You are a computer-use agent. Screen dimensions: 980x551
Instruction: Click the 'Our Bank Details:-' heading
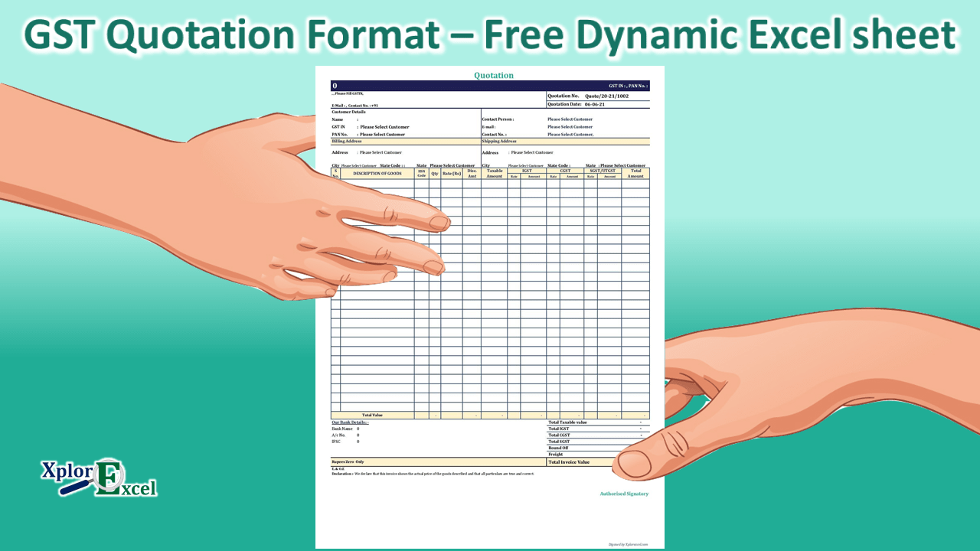(350, 422)
